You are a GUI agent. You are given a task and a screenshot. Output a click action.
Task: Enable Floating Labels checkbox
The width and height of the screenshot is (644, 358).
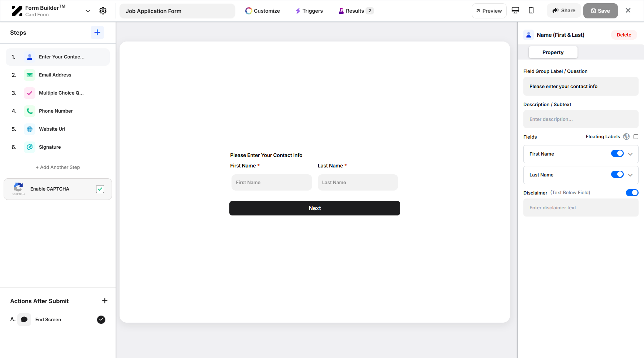[x=636, y=137]
